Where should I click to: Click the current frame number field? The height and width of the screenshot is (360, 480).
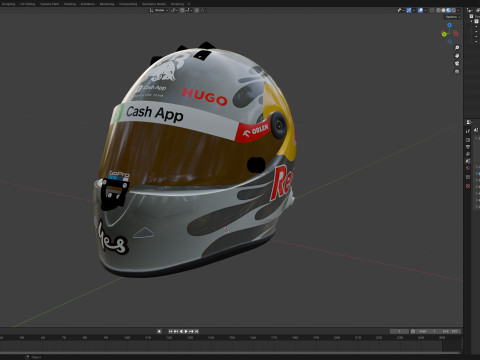399,331
